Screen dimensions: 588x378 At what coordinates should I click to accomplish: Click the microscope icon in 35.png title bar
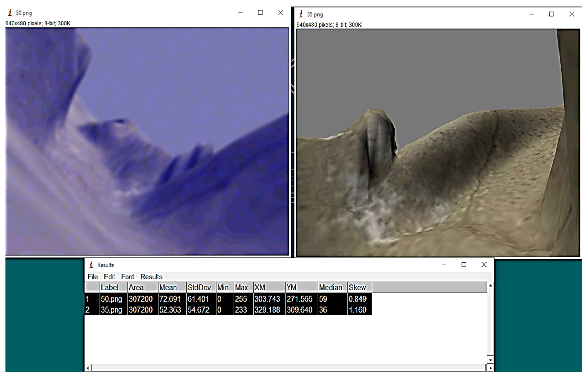pyautogui.click(x=301, y=14)
